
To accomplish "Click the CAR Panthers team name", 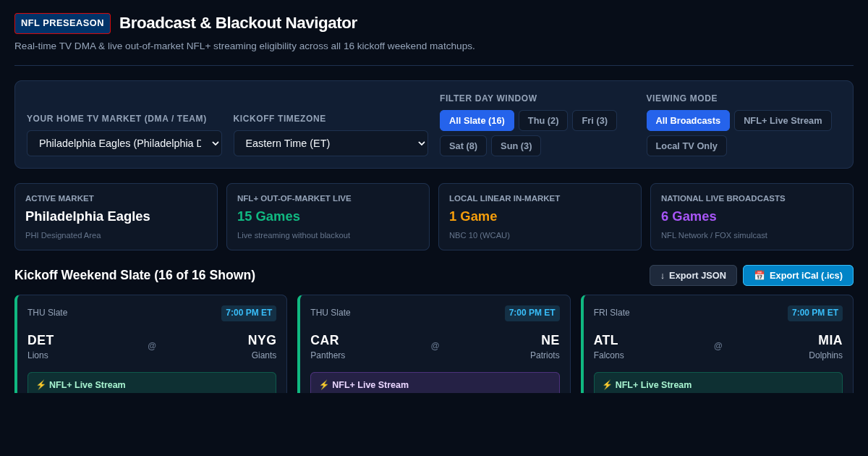I will 328,347.
